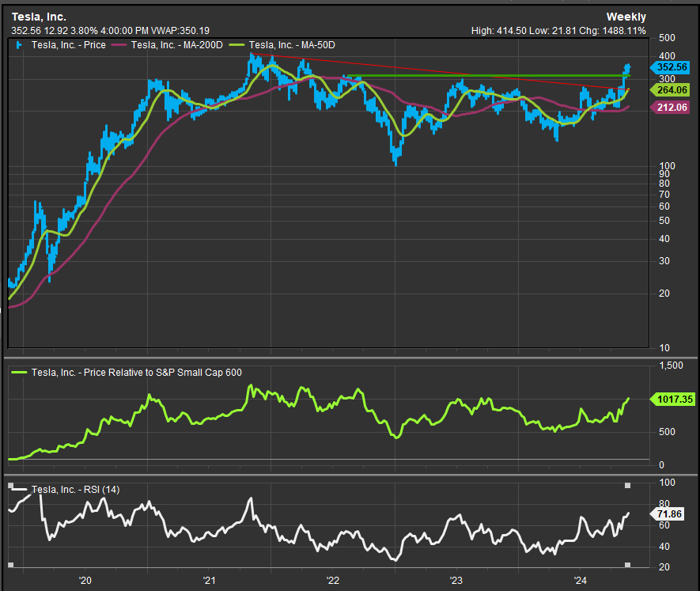Click the magenta 212.06 MA-200D value tag
The height and width of the screenshot is (591, 700).
click(670, 108)
